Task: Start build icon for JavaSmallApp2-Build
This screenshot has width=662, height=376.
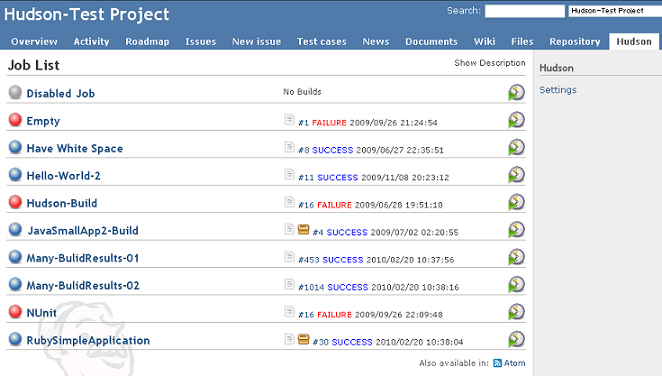Action: (516, 229)
